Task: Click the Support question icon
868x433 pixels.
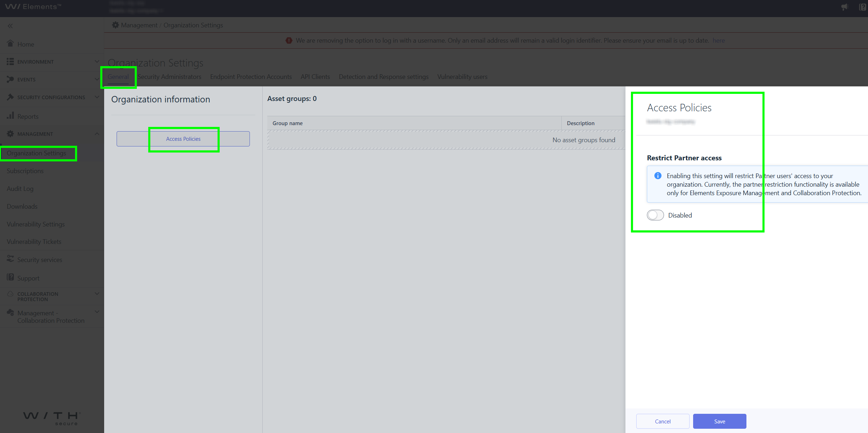Action: pyautogui.click(x=10, y=277)
